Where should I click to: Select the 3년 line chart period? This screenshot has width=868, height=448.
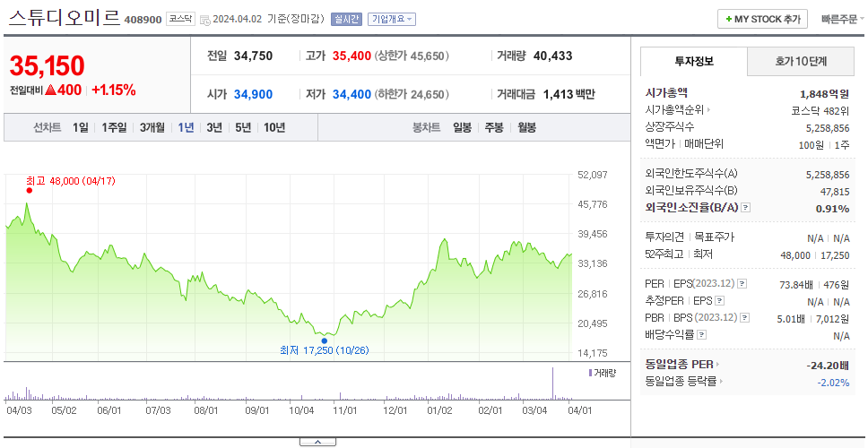214,128
